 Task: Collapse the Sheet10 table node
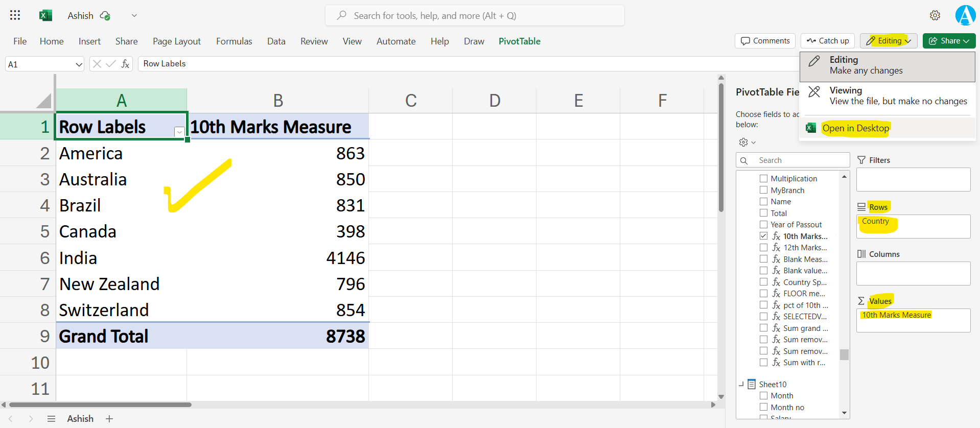[x=741, y=384]
